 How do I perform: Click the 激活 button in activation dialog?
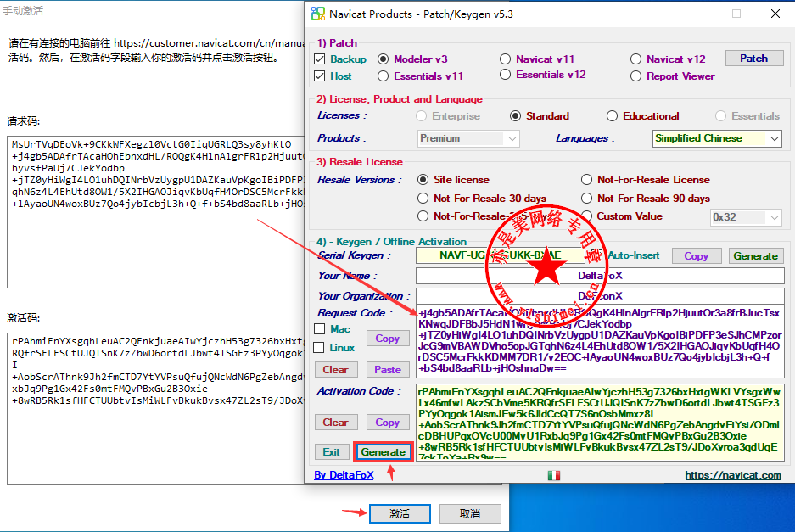pos(400,513)
